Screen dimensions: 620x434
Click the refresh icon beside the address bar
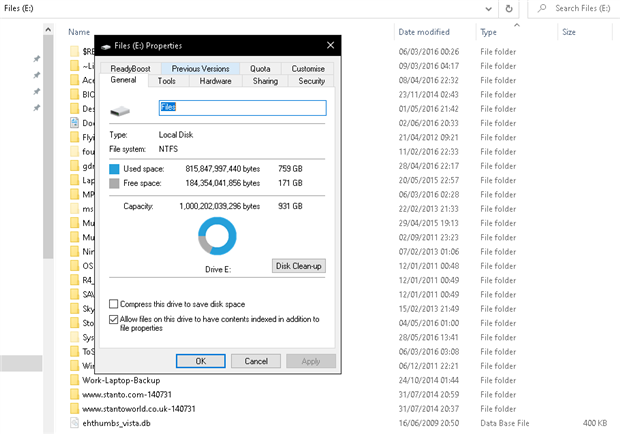point(510,9)
